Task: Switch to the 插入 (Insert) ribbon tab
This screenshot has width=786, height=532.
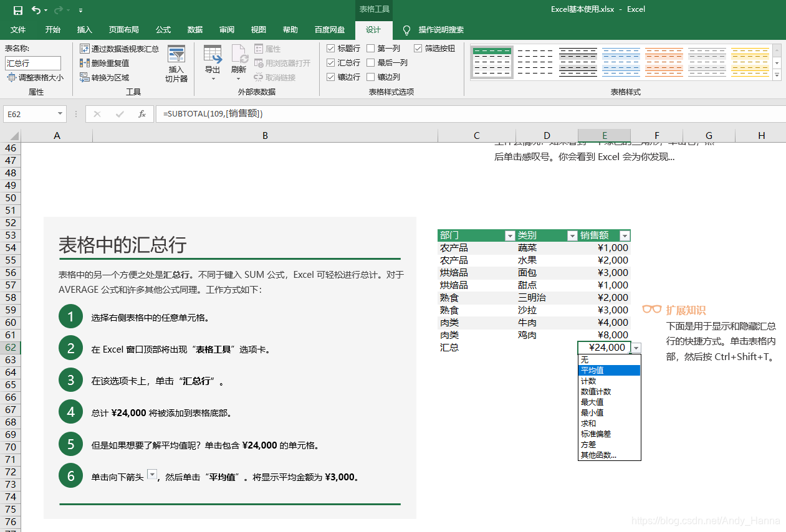Action: [x=84, y=30]
